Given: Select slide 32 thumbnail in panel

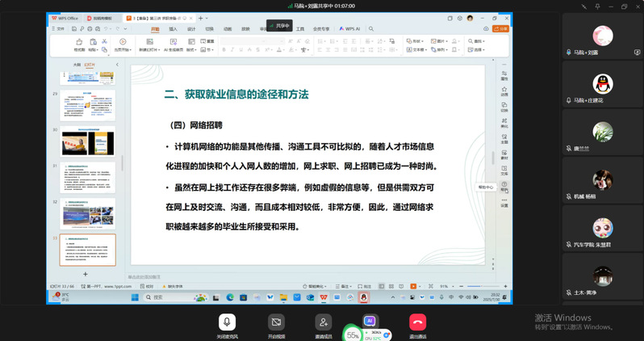Looking at the screenshot, I should (x=89, y=213).
